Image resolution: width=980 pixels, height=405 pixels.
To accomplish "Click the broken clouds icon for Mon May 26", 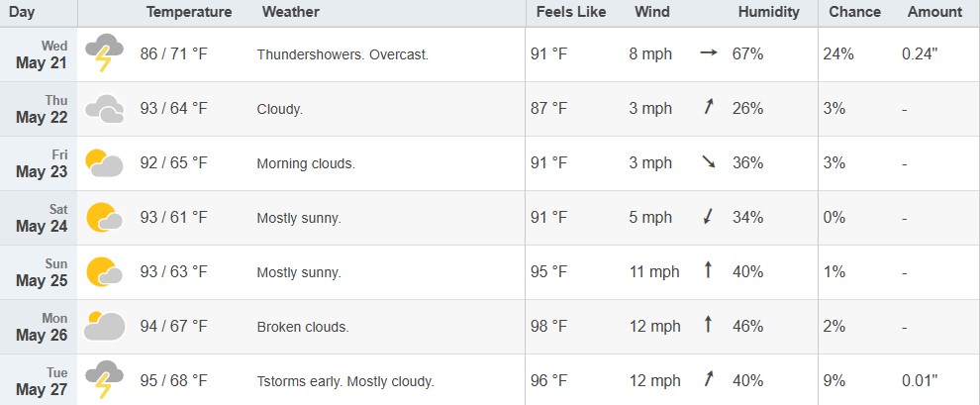I will [x=104, y=326].
